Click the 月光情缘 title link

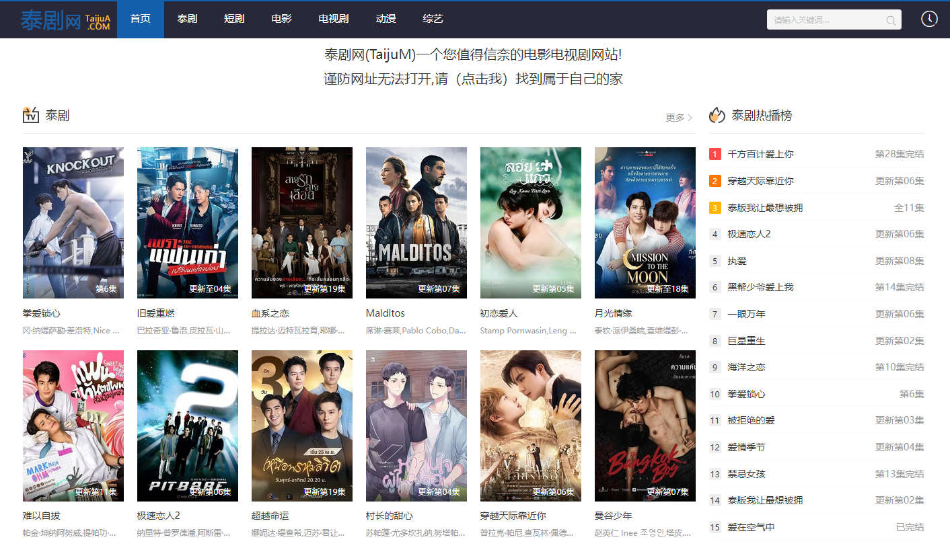[x=614, y=313]
